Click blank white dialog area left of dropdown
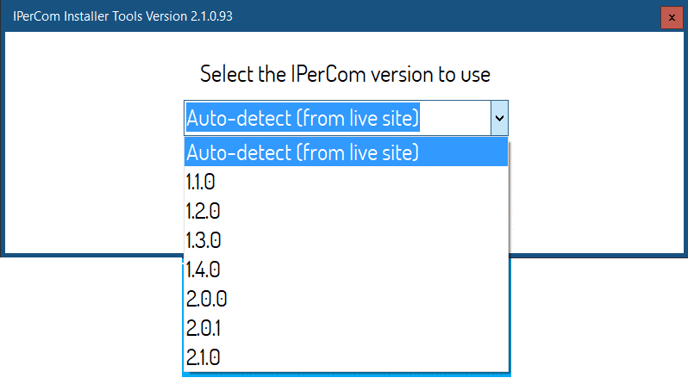This screenshot has width=688, height=378. (94, 176)
